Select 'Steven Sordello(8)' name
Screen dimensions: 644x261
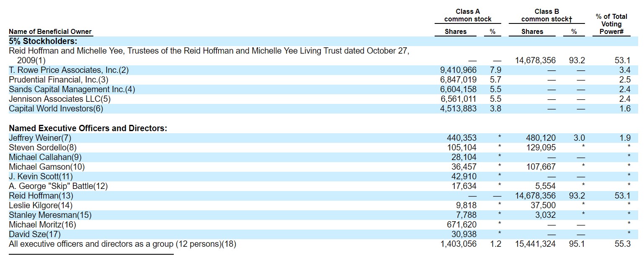[x=43, y=147]
